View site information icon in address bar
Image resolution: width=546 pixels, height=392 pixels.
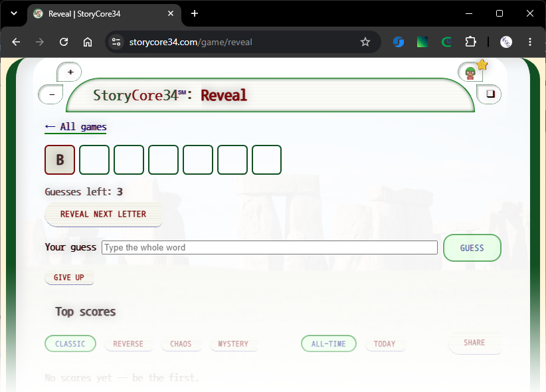tap(116, 42)
